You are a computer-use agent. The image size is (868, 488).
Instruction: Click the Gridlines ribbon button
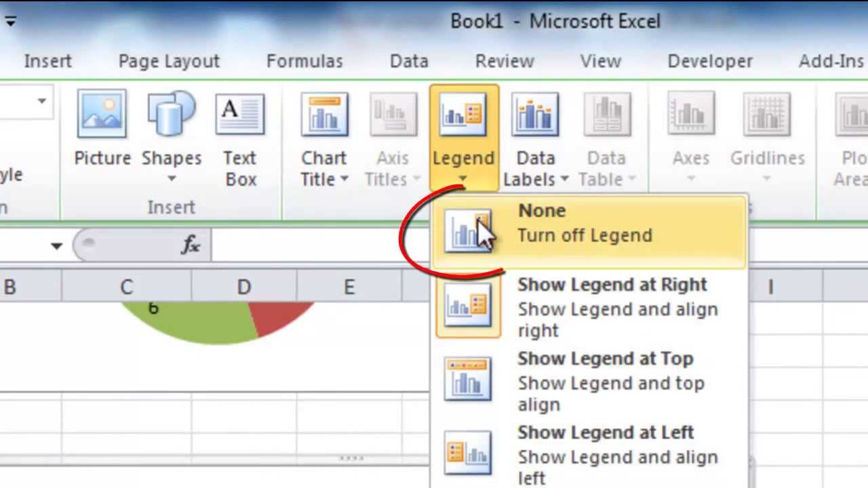point(767,138)
